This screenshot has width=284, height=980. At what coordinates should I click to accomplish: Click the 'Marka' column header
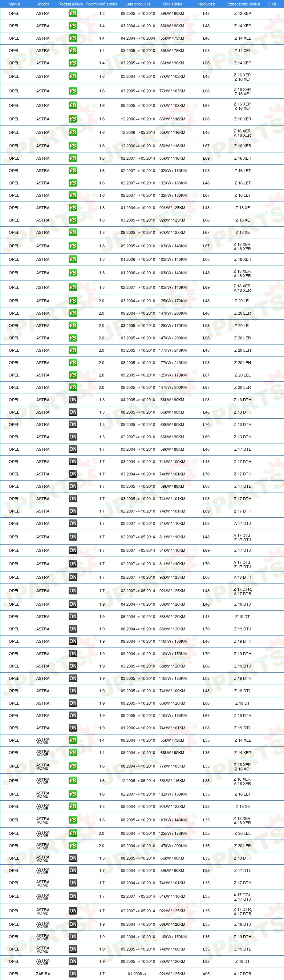14,4
